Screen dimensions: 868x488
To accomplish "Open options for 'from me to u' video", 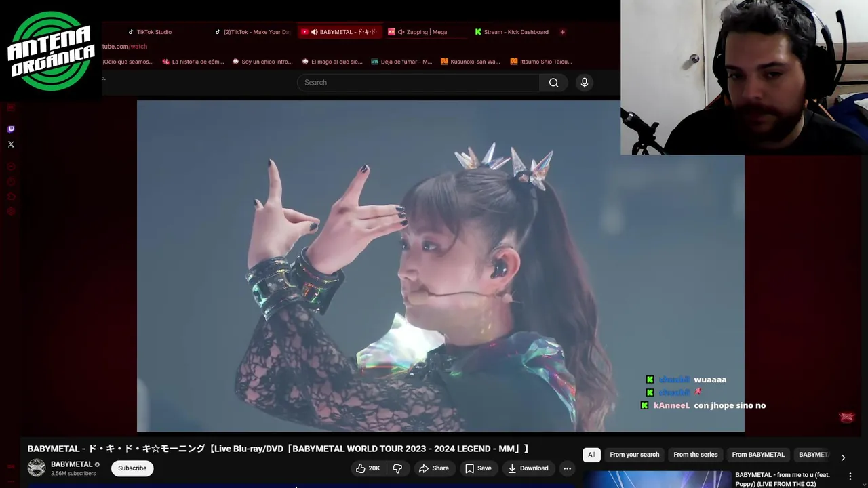I will 850,477.
